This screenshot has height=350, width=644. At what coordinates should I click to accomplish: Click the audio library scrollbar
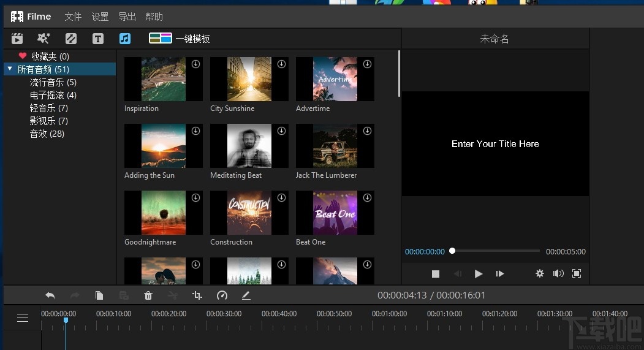point(399,74)
